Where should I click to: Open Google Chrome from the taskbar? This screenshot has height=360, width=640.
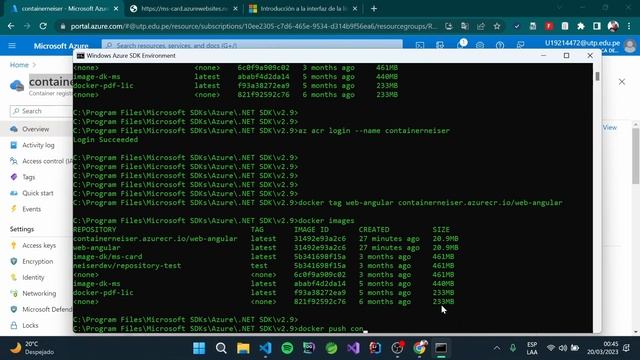(420, 348)
